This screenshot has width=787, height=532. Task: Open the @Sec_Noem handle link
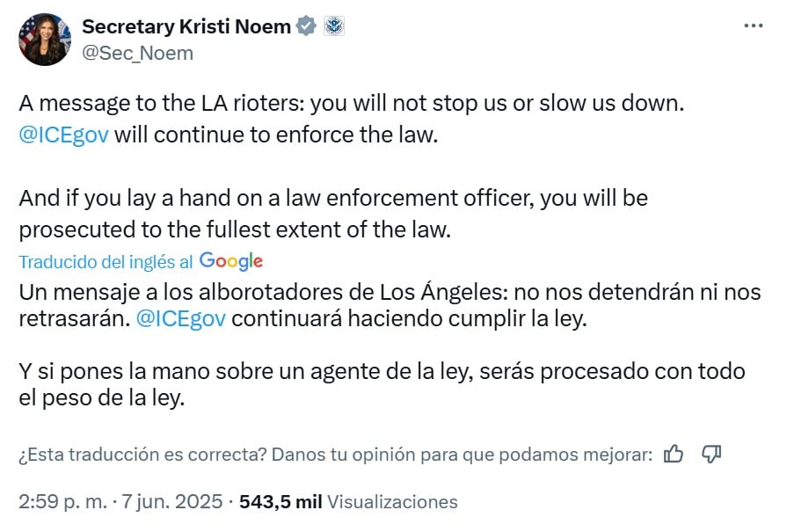(137, 53)
